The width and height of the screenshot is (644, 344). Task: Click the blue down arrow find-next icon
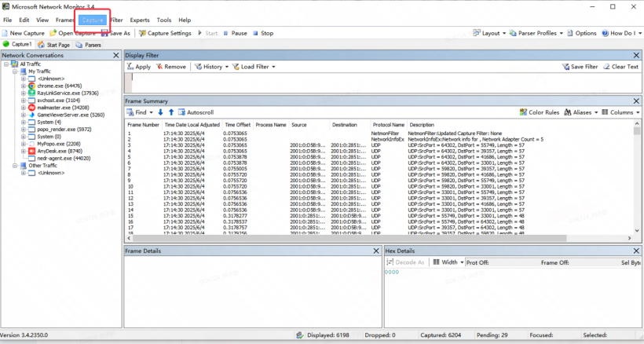(x=160, y=112)
